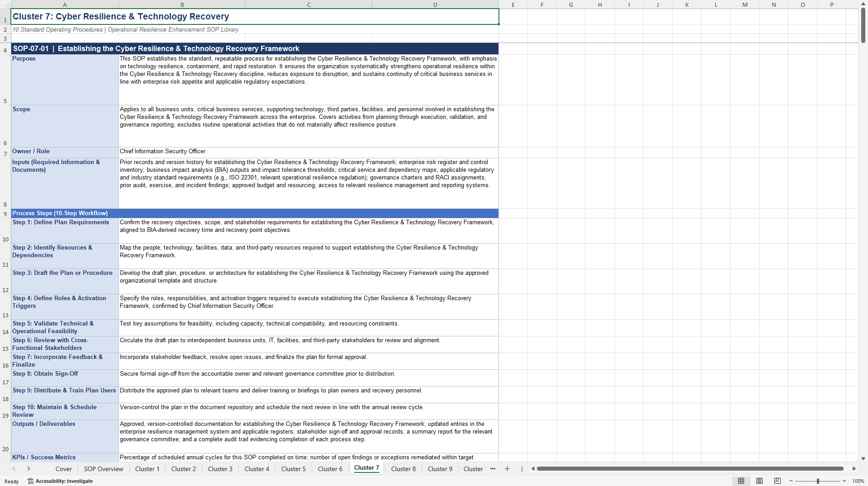The image size is (868, 486).
Task: Click the horizontal scrollbar thumb
Action: [690, 469]
